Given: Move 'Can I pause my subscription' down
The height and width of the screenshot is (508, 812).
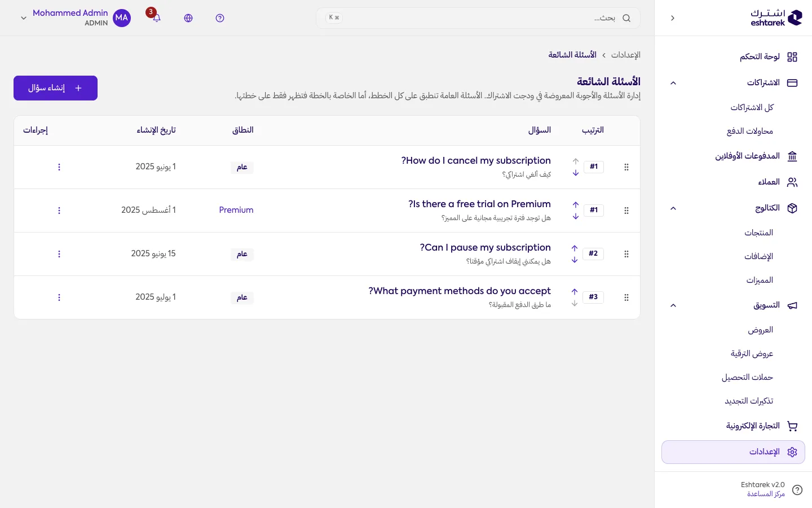Looking at the screenshot, I should pos(575,260).
